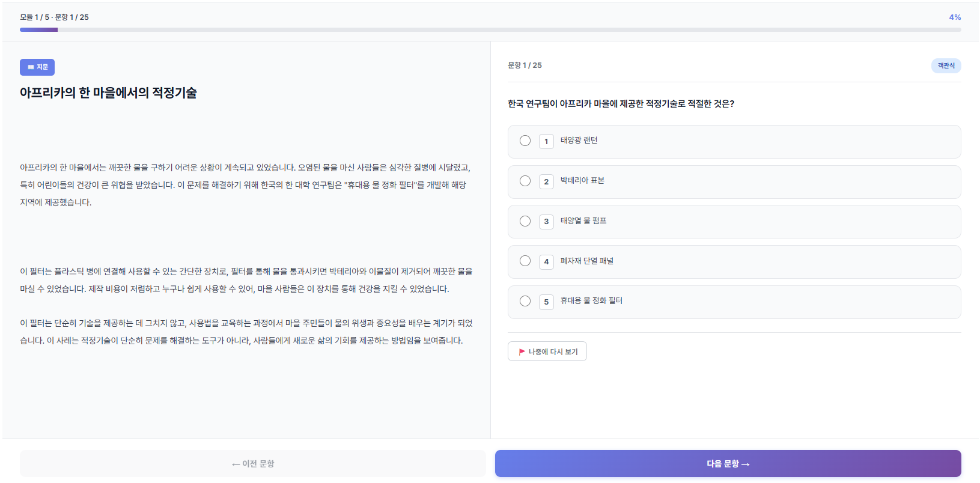Click answer text 박테리아 표본
Viewport: 980px width, 483px height.
(x=582, y=181)
